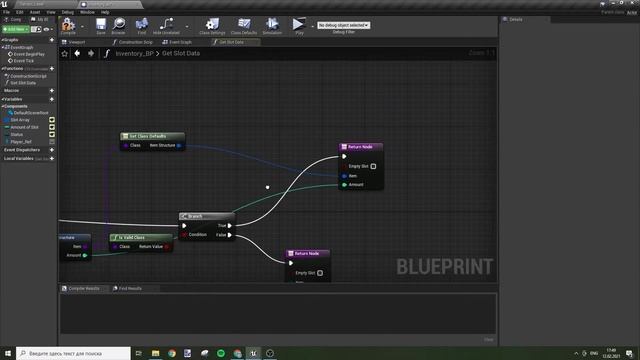
Task: Toggle Empty Slot checkbox on lower Return Node
Action: pyautogui.click(x=320, y=273)
